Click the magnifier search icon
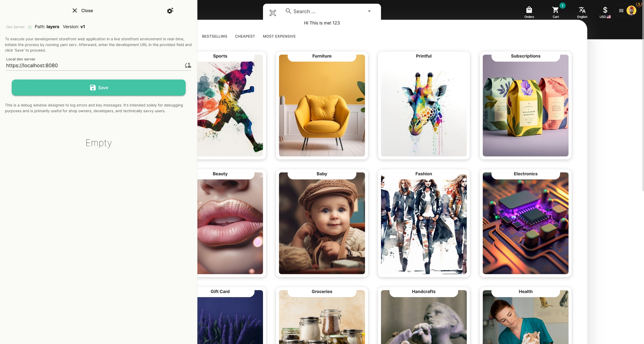 [x=288, y=11]
